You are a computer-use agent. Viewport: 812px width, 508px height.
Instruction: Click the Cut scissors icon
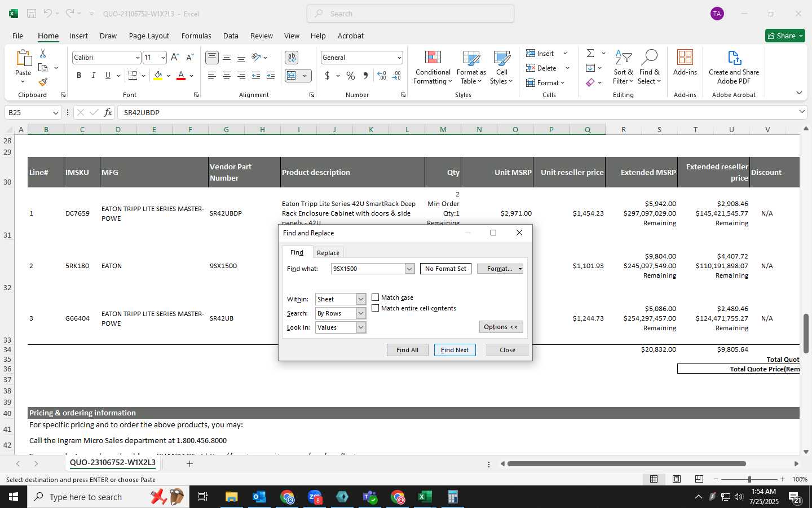[x=43, y=54]
